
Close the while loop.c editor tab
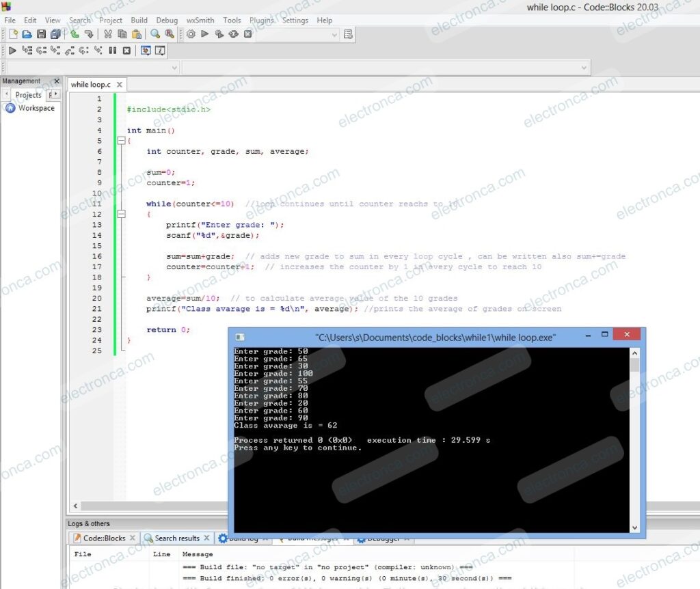coord(119,85)
